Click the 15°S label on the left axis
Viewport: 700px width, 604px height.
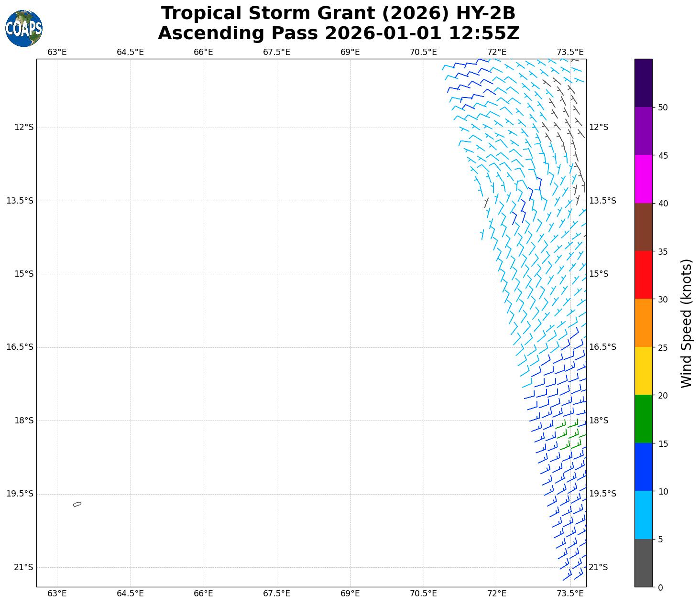pos(23,274)
